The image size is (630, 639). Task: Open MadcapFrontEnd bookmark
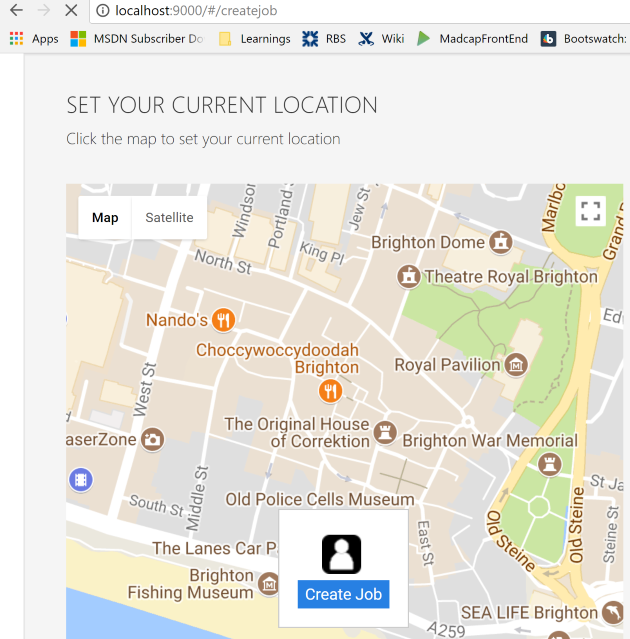click(473, 39)
